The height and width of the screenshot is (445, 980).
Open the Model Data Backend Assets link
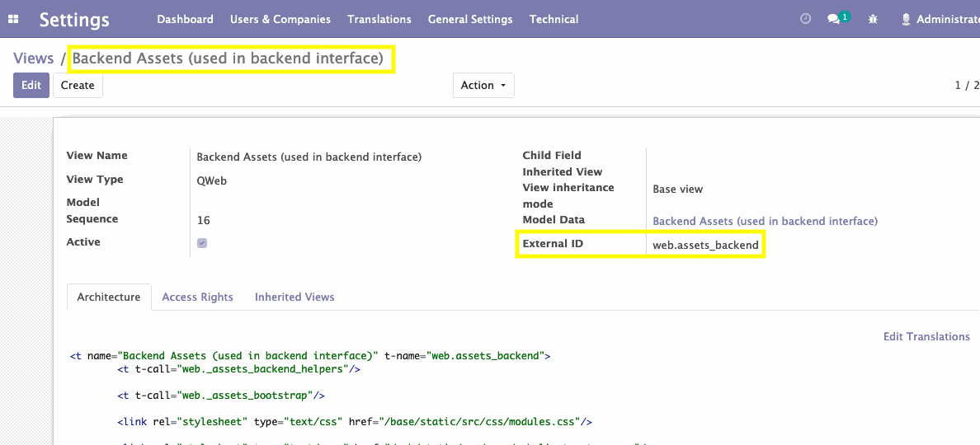pyautogui.click(x=765, y=221)
